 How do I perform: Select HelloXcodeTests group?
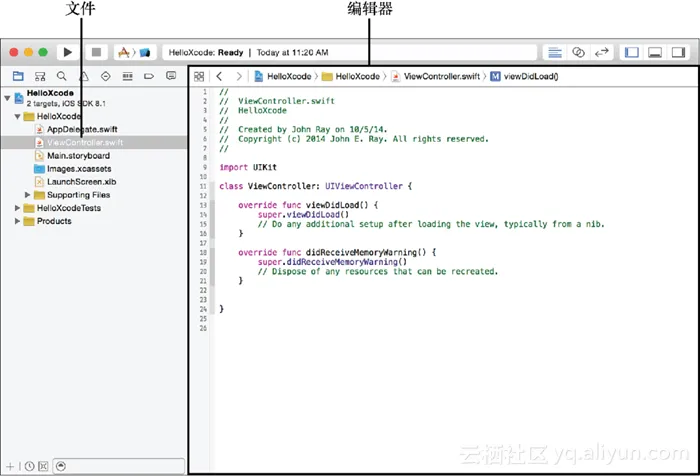coord(62,208)
